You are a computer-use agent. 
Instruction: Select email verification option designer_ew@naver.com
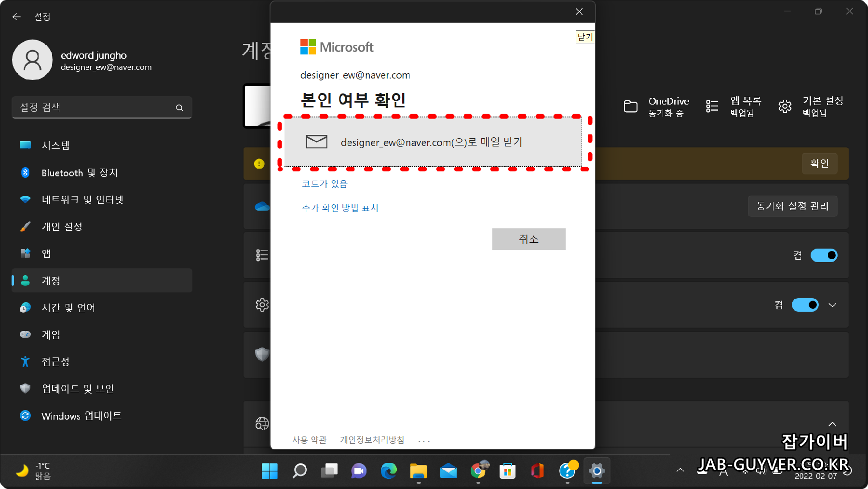click(433, 142)
